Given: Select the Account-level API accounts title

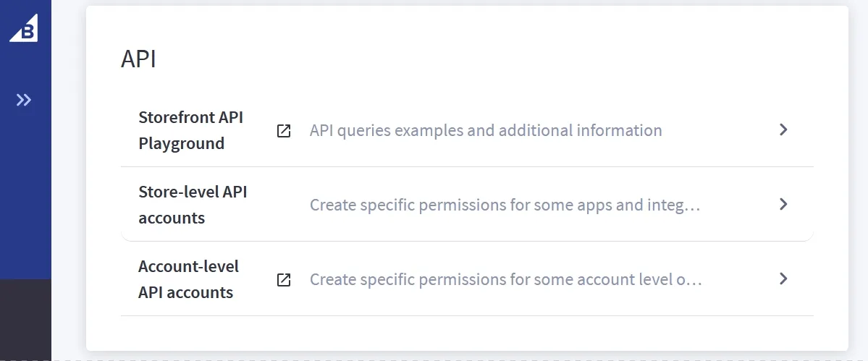Looking at the screenshot, I should 188,279.
